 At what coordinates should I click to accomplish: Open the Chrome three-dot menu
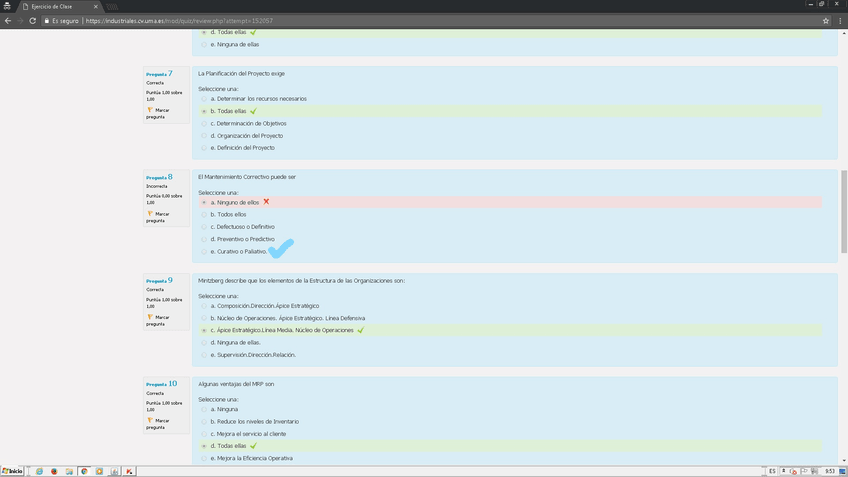click(840, 20)
